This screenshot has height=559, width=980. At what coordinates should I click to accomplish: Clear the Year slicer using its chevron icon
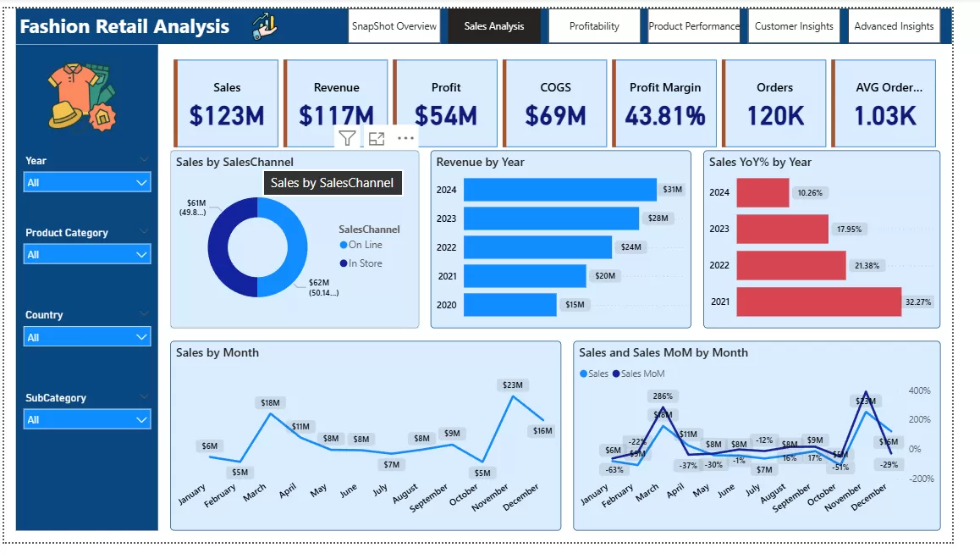(x=143, y=159)
